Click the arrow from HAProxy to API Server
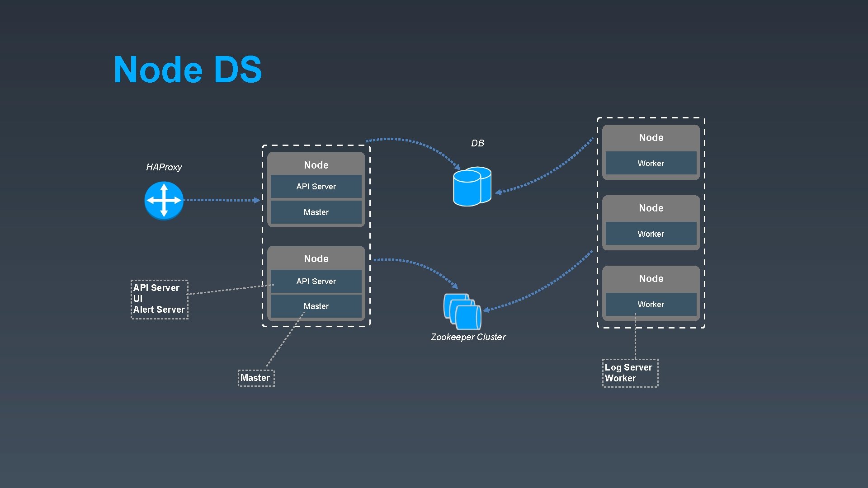 click(222, 200)
